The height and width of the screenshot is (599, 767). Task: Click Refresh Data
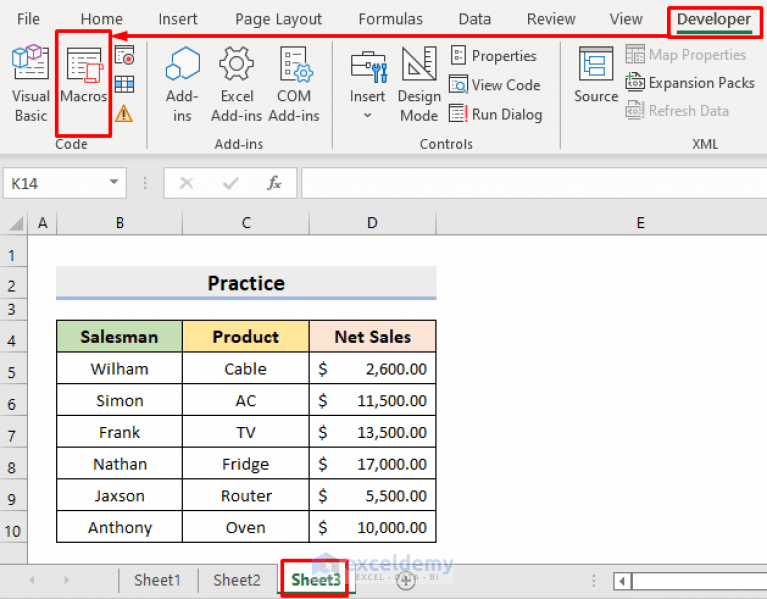[677, 111]
